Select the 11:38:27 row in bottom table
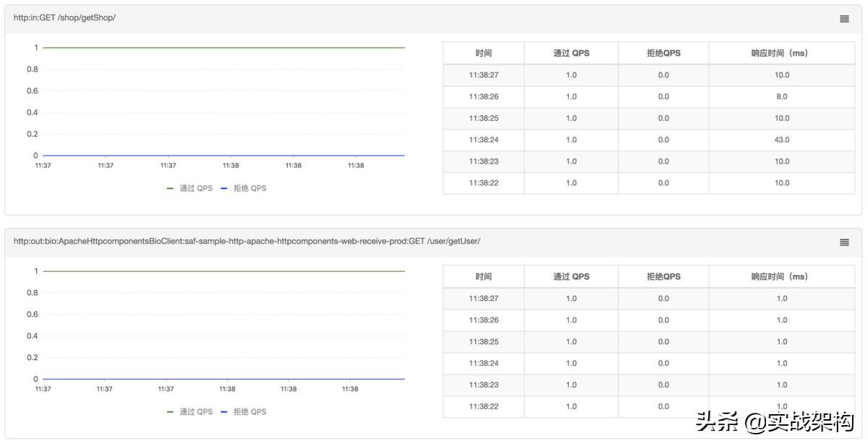This screenshot has width=868, height=446. coord(484,298)
